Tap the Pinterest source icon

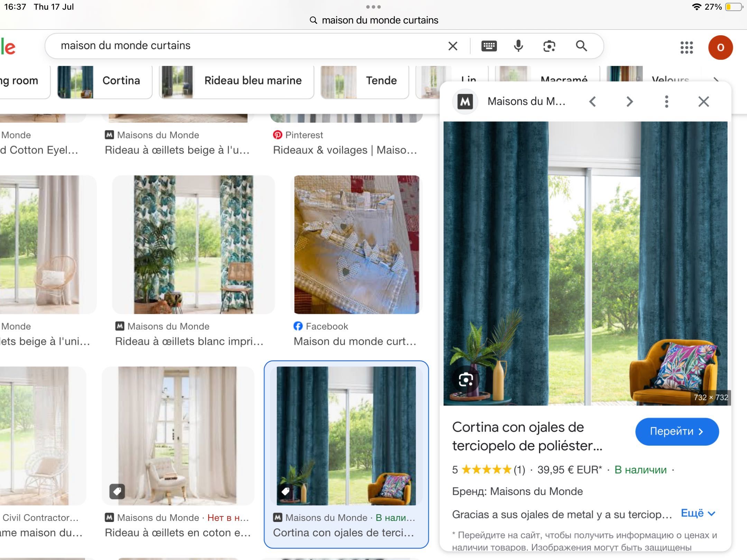277,135
